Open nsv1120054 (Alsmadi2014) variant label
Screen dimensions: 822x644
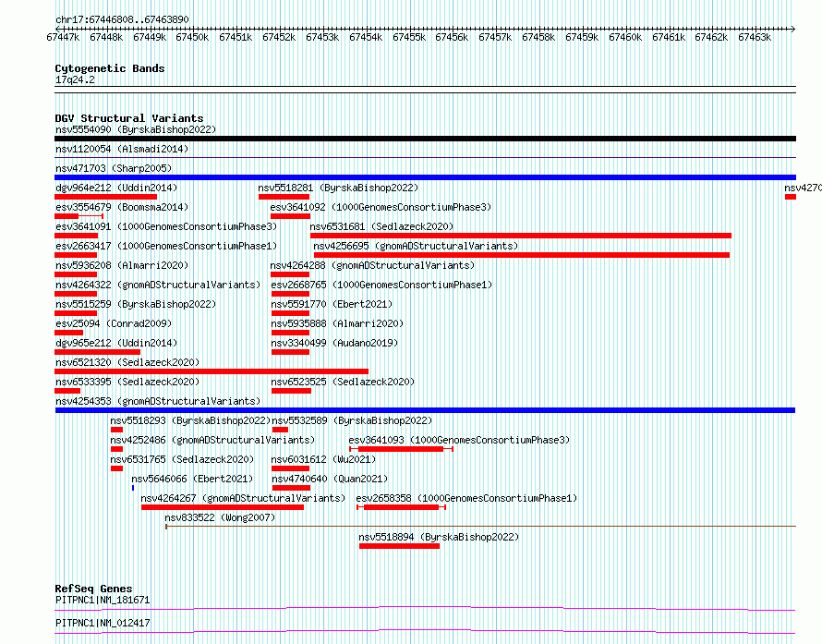point(122,149)
